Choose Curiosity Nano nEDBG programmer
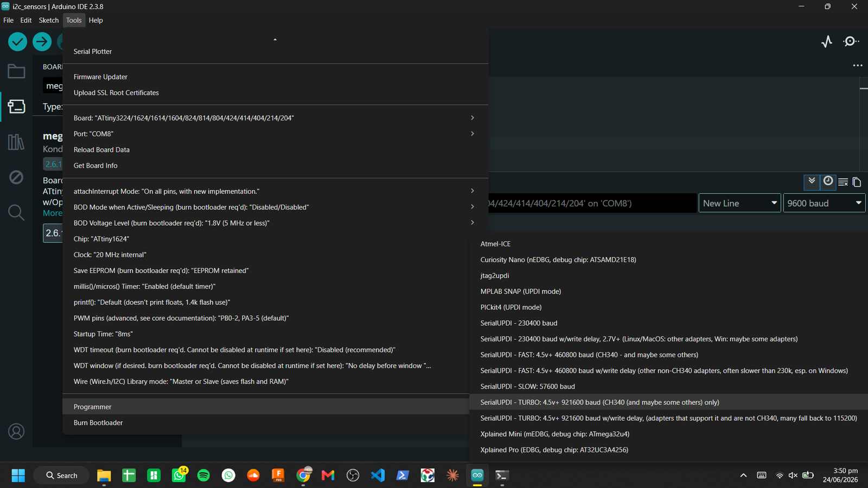 [668, 259]
